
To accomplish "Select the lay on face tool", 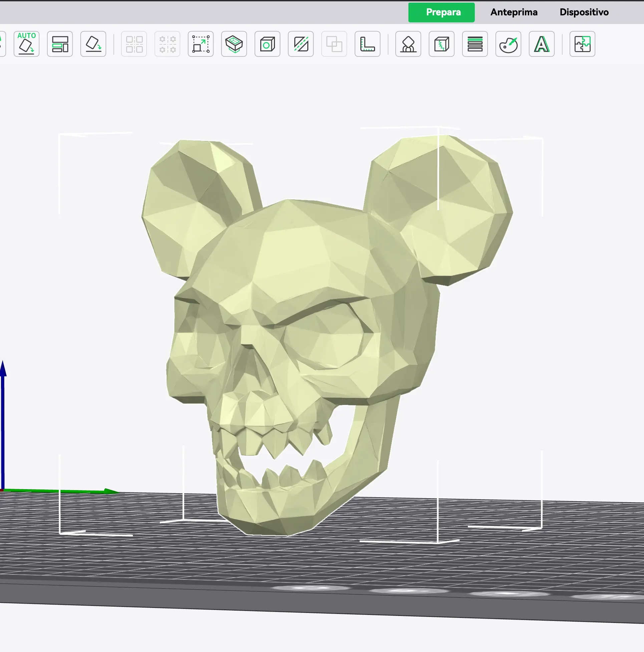I will 234,44.
